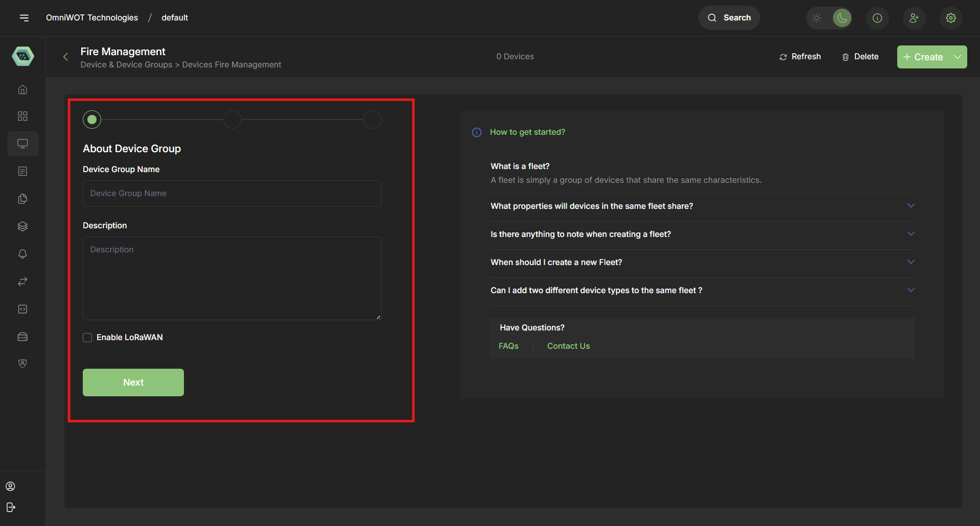980x526 pixels.
Task: Open the security shield icon in sidebar
Action: pyautogui.click(x=22, y=363)
